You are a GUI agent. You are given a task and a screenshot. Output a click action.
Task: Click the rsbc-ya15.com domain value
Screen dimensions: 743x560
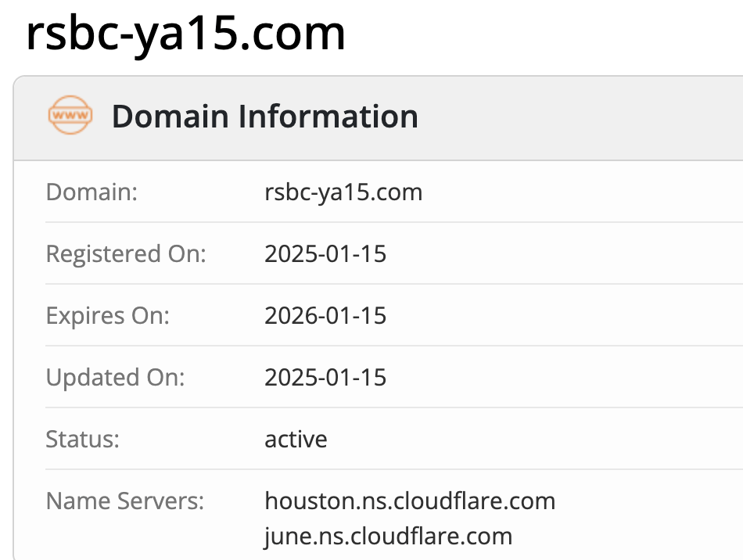tap(343, 192)
